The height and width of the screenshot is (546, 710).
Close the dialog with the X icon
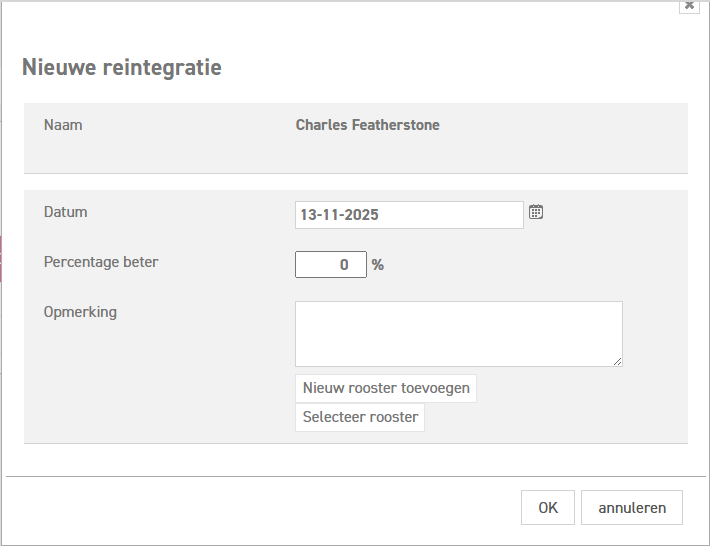(689, 5)
